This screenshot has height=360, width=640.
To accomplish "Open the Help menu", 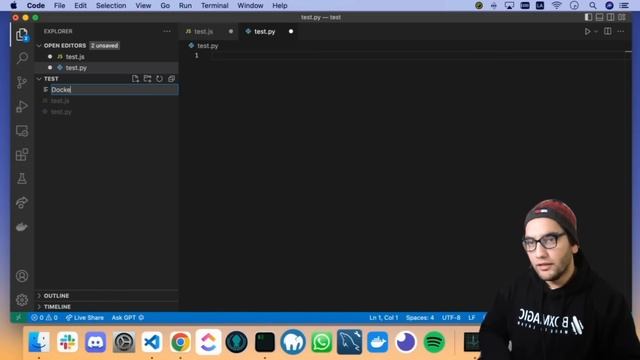I will [x=280, y=6].
